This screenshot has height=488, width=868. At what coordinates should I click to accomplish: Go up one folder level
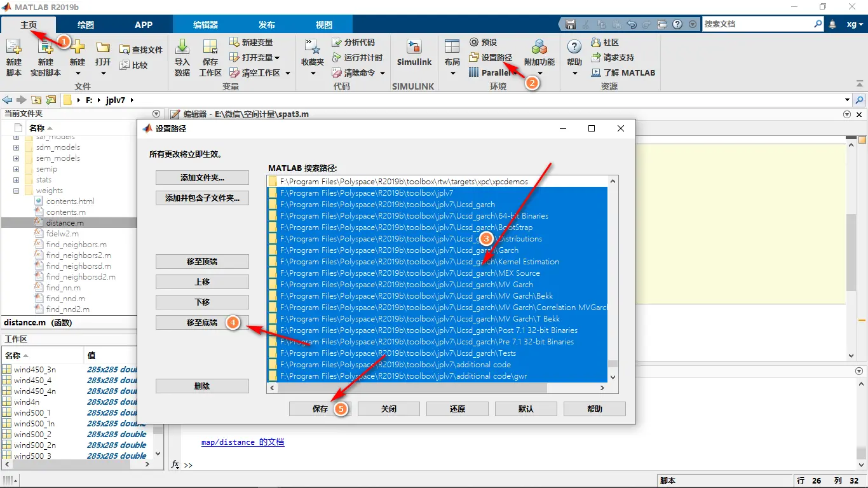36,100
